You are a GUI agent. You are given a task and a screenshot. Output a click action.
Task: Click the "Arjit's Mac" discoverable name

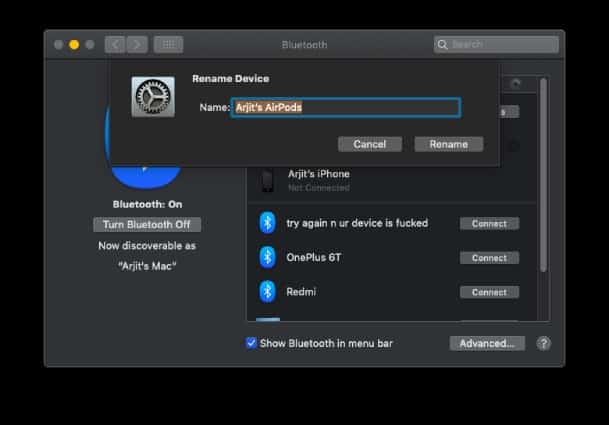[147, 266]
